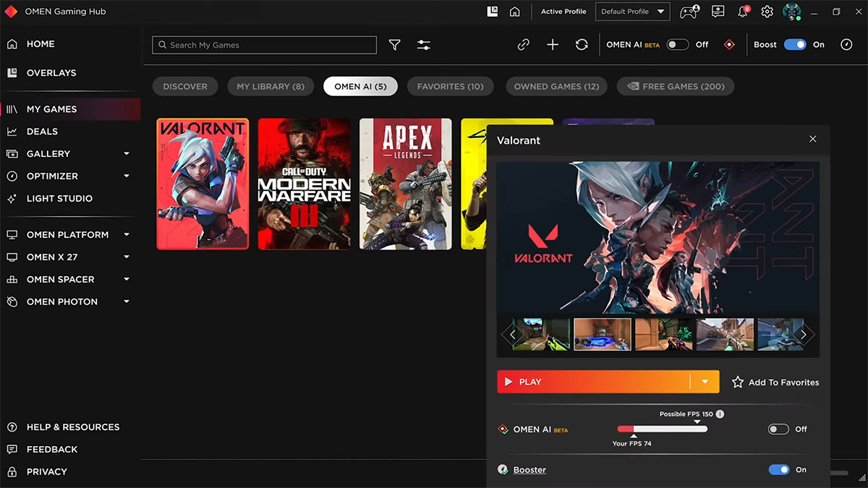Screen dimensions: 868x488
Task: Click the OMEN AI FPS progress bar
Action: pos(662,429)
